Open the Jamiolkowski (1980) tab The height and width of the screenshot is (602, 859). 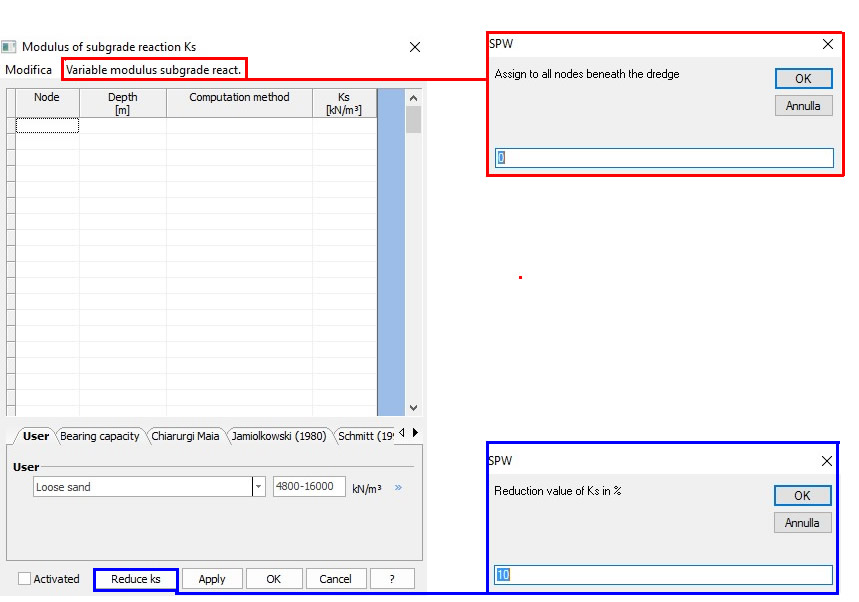pos(278,436)
